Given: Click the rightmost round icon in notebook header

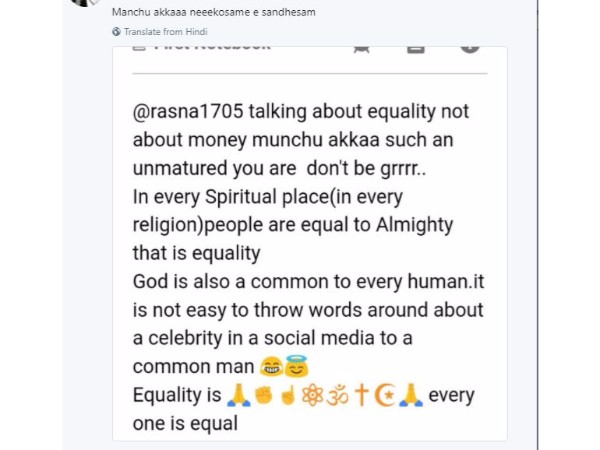Looking at the screenshot, I should coord(469,48).
